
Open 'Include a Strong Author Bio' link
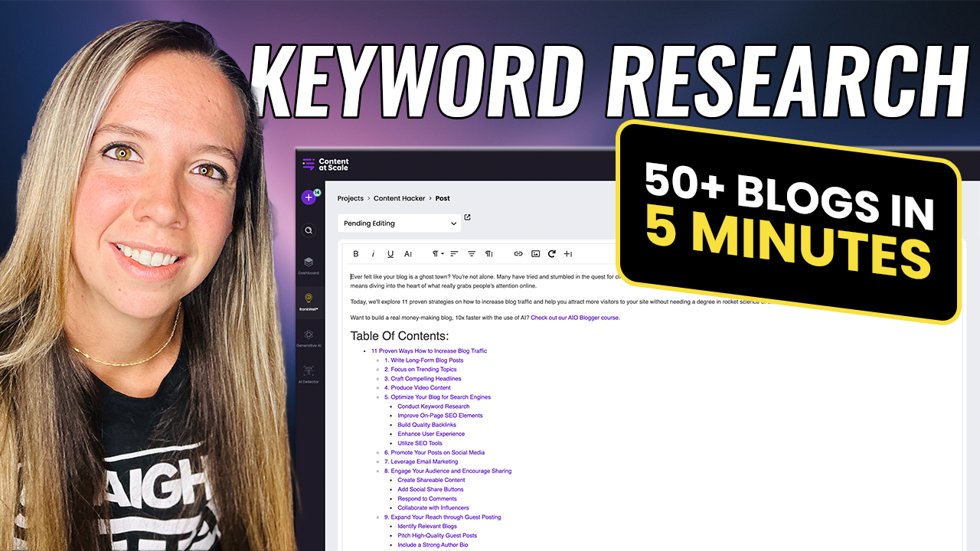tap(433, 545)
